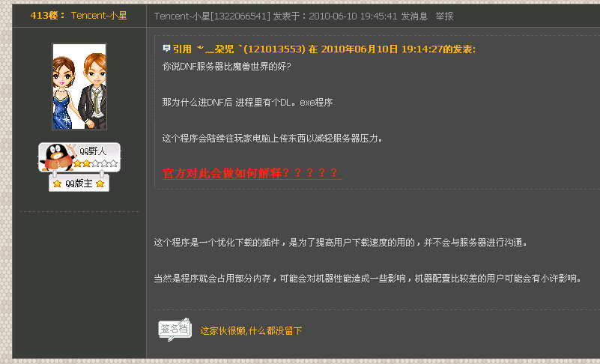Viewport: 600px width, 364px height.
Task: Click the 发消息 send message link
Action: point(414,16)
